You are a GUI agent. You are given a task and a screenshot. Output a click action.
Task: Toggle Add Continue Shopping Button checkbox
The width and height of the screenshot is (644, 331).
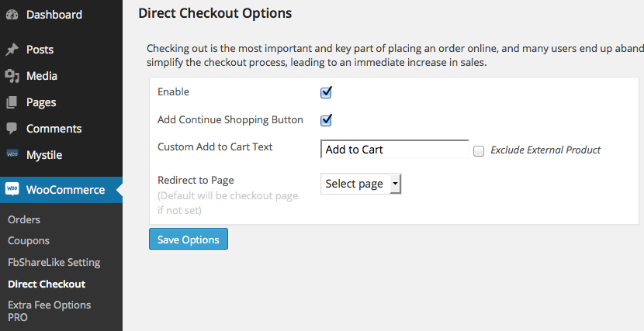(x=327, y=120)
